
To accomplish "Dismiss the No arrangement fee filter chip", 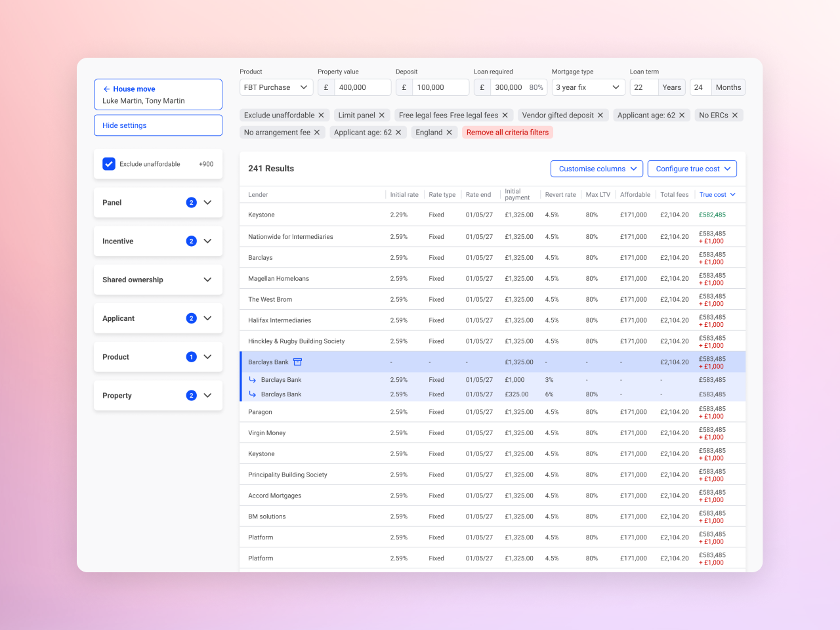I will tap(317, 132).
